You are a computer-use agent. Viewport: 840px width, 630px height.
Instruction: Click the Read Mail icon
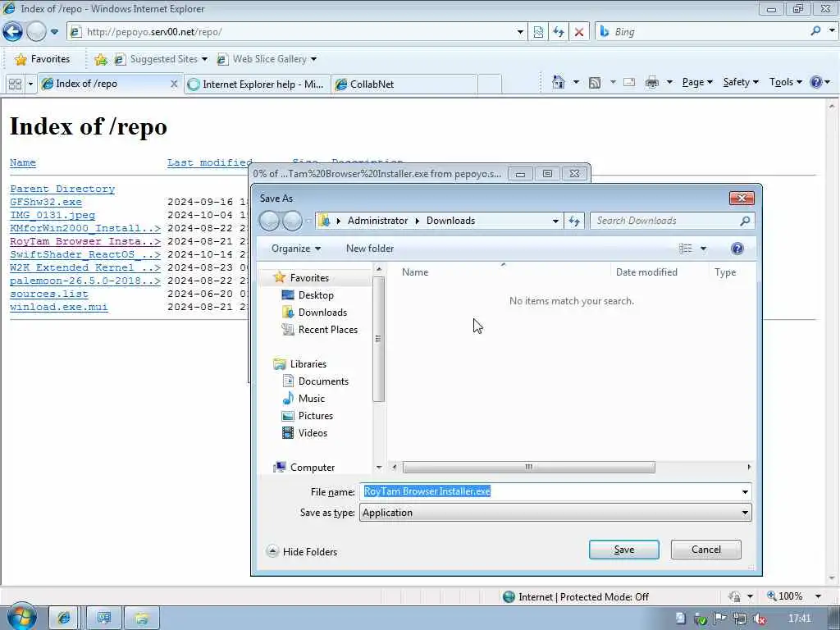(629, 82)
